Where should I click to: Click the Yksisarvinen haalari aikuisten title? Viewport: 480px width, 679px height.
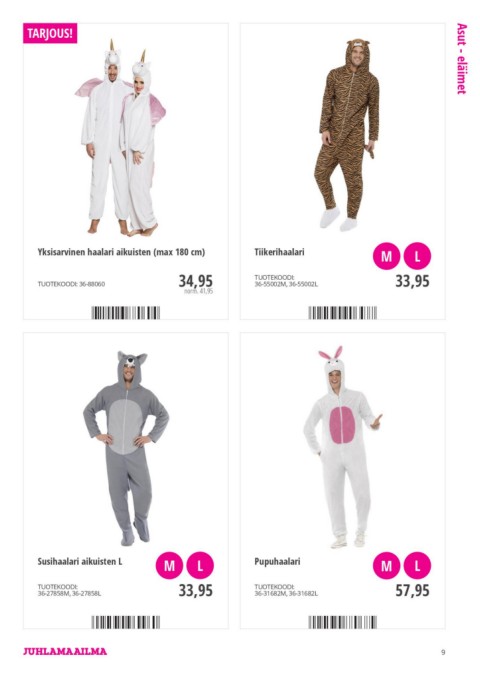(121, 252)
